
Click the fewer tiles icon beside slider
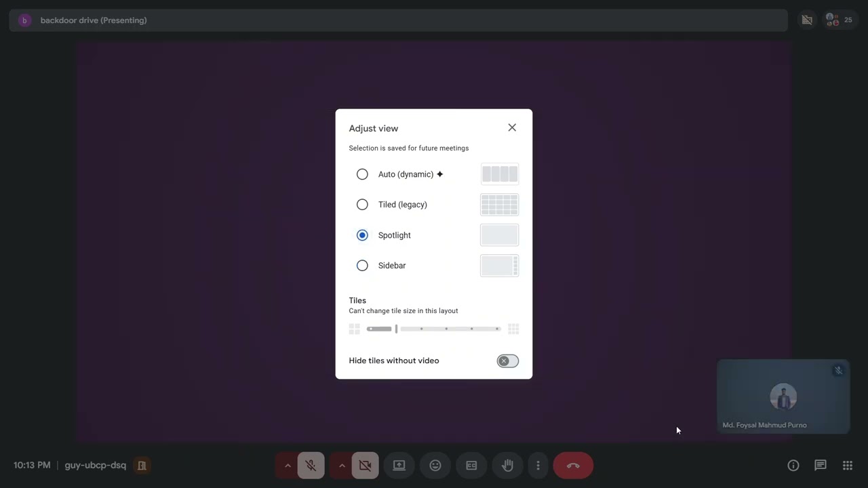[x=354, y=329]
